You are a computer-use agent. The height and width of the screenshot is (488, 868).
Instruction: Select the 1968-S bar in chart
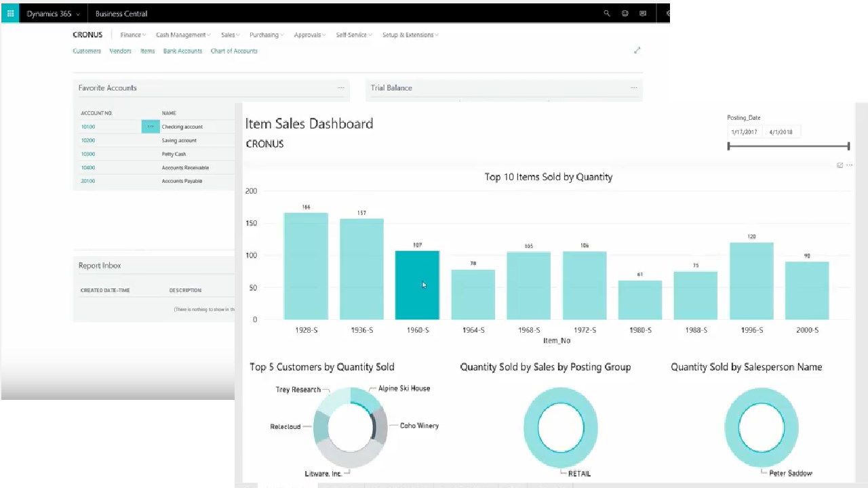coord(529,285)
